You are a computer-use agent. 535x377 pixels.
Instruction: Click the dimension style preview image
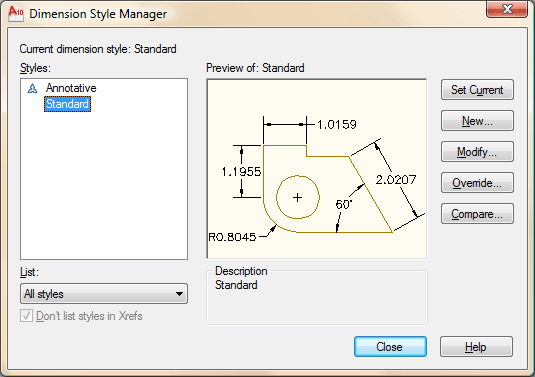coord(317,169)
